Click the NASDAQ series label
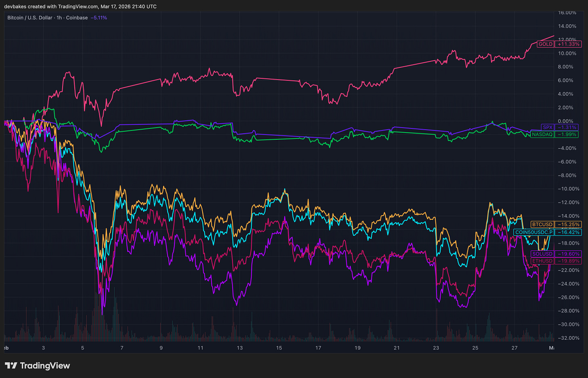Viewport: 588px width, 378px height. [542, 134]
